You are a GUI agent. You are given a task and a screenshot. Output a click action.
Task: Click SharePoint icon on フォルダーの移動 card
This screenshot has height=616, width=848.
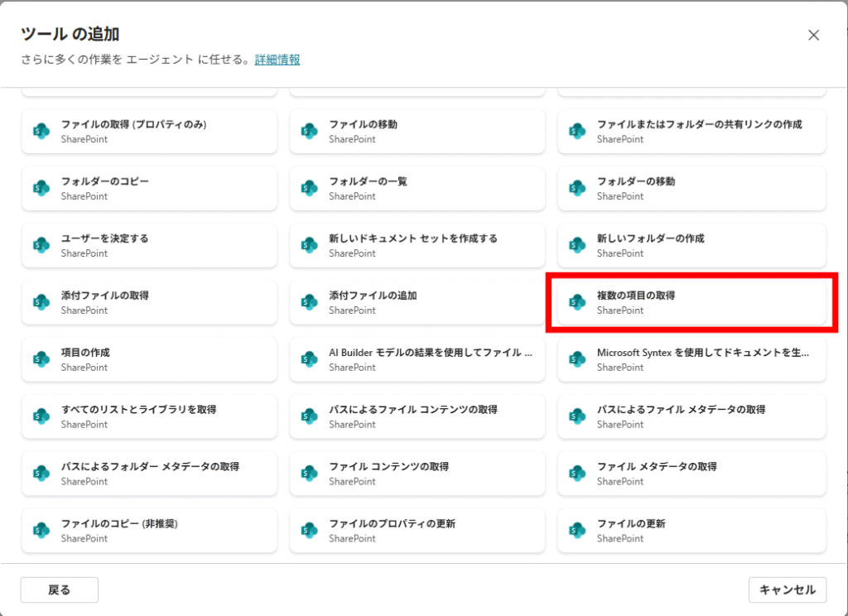pos(577,188)
